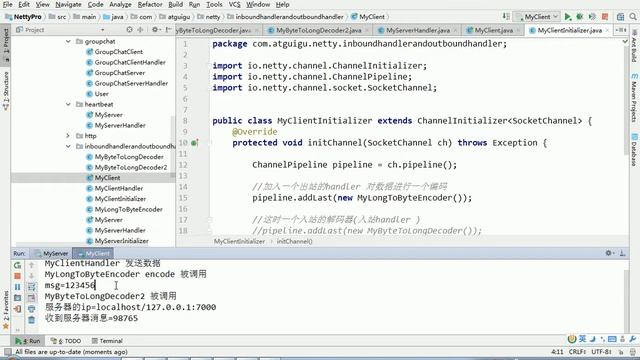Open Favorites side panel
The width and height of the screenshot is (640, 360).
pyautogui.click(x=6, y=309)
